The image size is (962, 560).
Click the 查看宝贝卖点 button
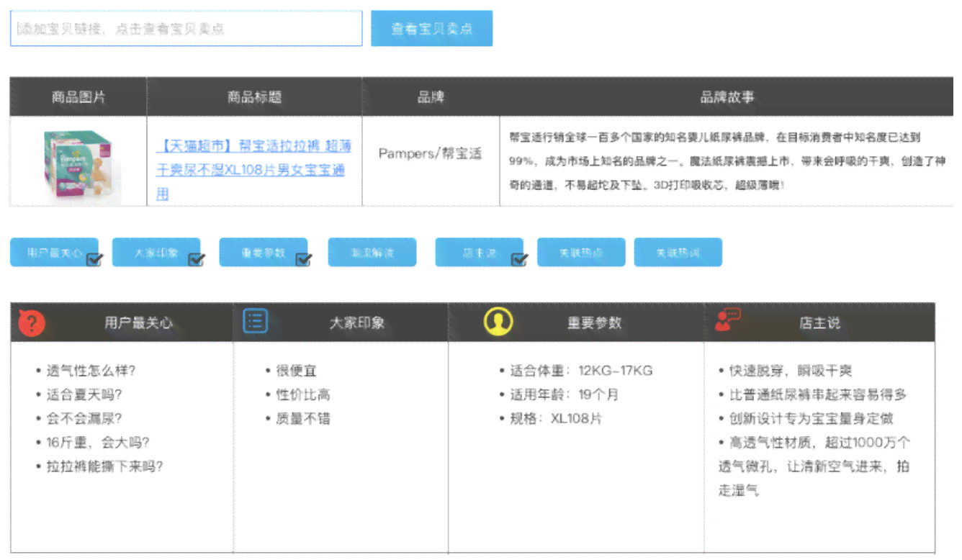(x=432, y=29)
